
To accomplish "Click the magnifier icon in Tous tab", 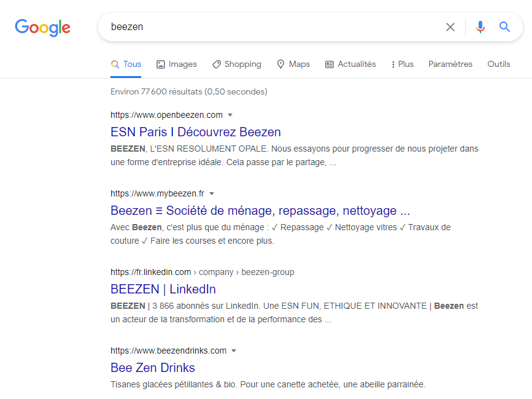I will pyautogui.click(x=115, y=64).
